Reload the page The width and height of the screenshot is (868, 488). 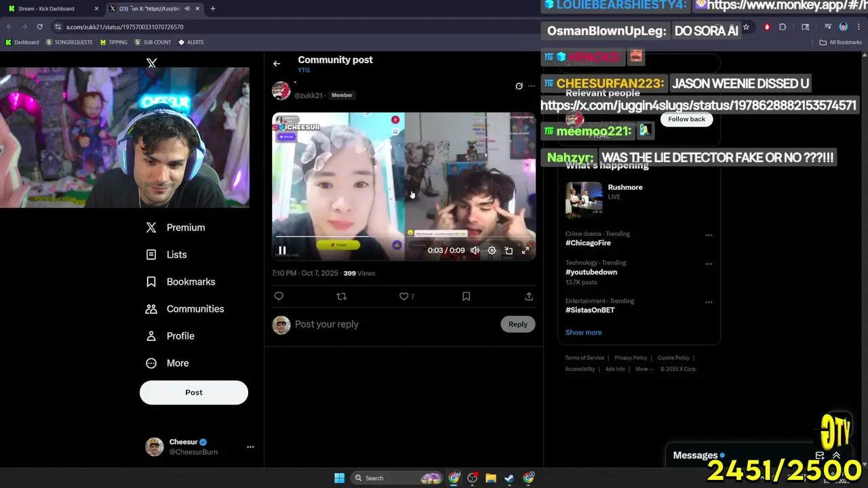tap(39, 26)
